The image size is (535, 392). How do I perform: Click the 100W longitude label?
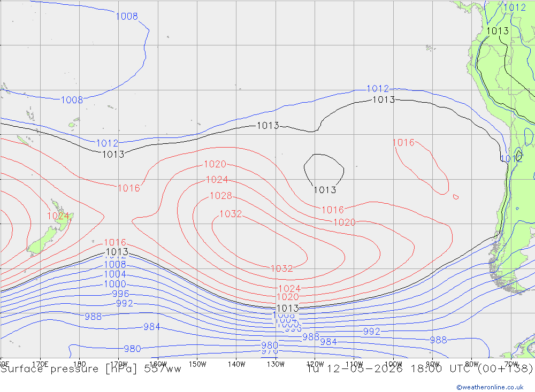pyautogui.click(x=393, y=364)
